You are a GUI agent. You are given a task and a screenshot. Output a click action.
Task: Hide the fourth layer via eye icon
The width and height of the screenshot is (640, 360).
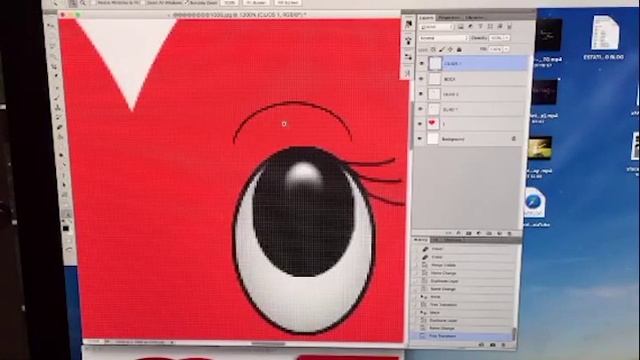pyautogui.click(x=420, y=109)
